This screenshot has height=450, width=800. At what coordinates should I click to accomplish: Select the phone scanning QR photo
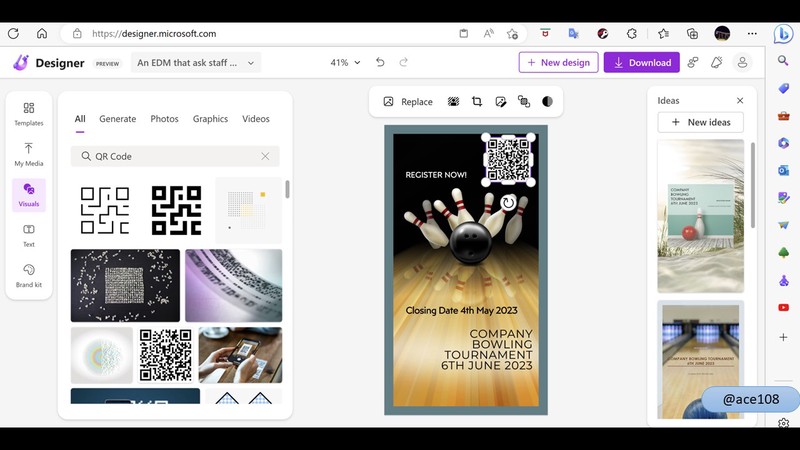(240, 355)
